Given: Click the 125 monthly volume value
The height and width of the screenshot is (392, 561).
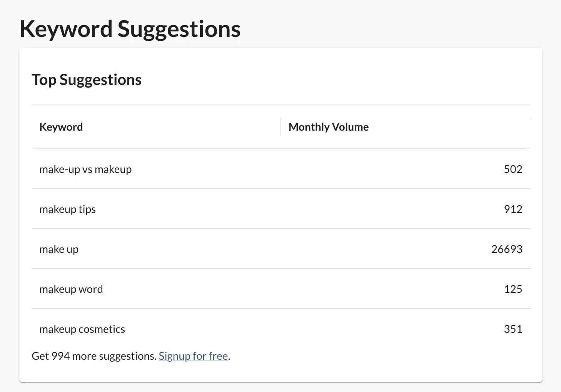Looking at the screenshot, I should pos(513,289).
